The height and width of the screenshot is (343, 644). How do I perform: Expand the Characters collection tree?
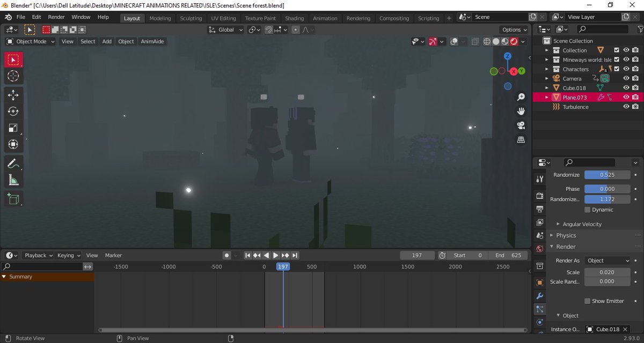[x=547, y=69]
